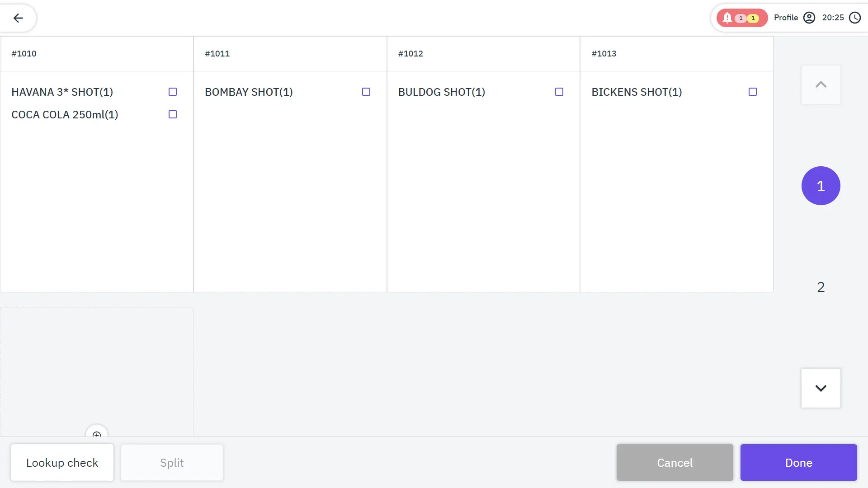Open order #1013 tab
This screenshot has height=488, width=868.
coord(604,53)
